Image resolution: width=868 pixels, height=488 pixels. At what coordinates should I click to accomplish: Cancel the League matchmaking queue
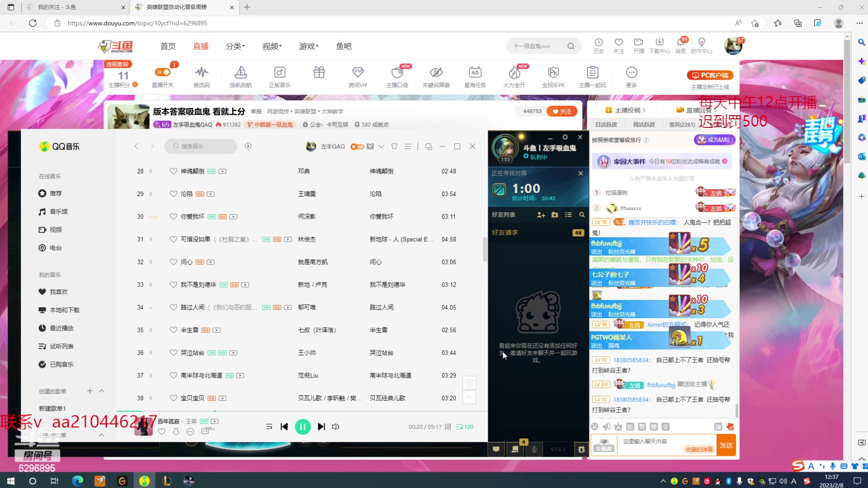click(x=580, y=173)
